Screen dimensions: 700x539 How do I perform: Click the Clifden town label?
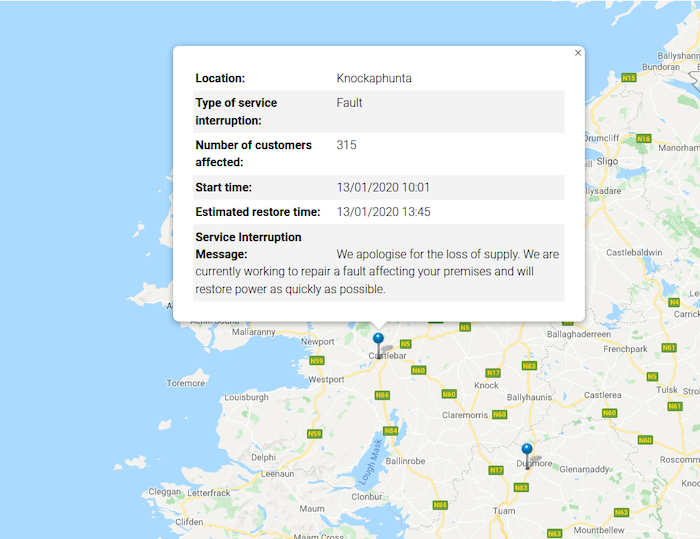click(188, 522)
